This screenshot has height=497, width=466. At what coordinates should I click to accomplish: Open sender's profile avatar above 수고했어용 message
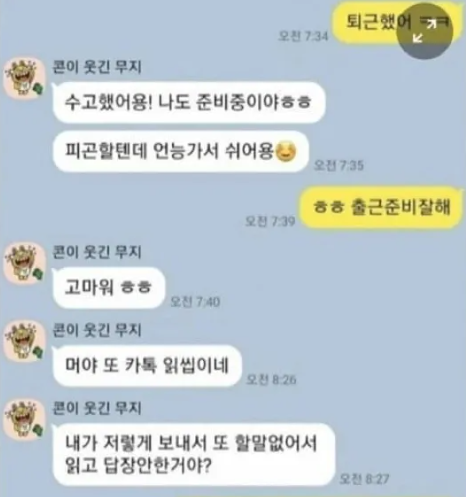point(24,79)
